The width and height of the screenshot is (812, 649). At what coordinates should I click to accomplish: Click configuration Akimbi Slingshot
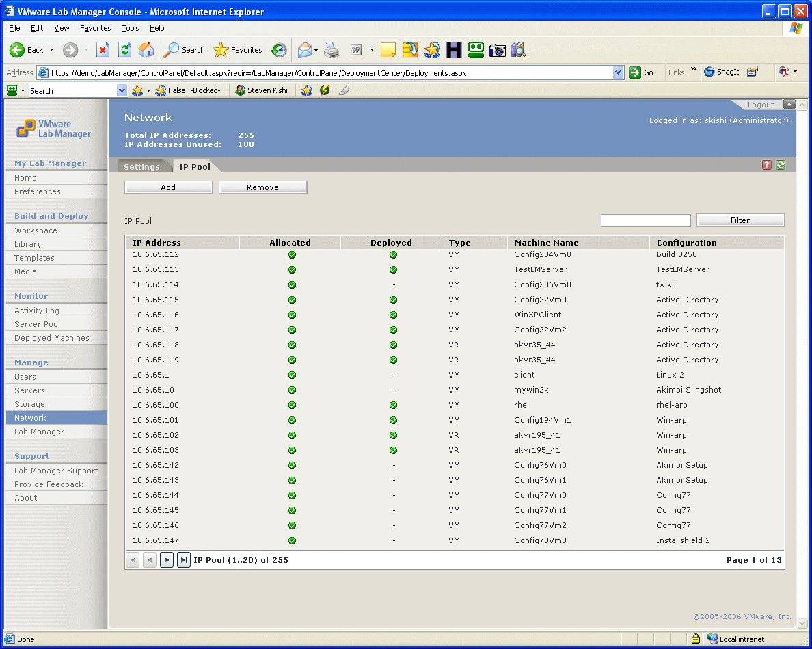(x=688, y=390)
